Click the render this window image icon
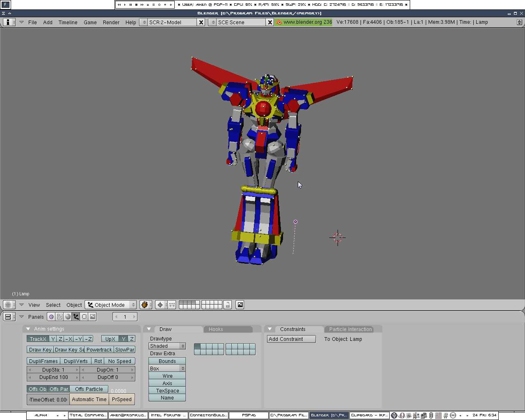The height and width of the screenshot is (420, 525). (240, 305)
